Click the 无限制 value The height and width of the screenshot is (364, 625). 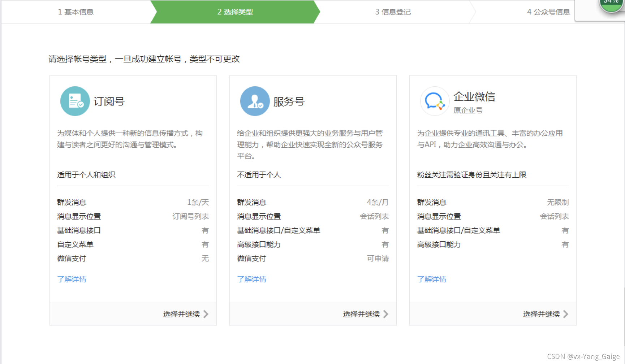pos(558,202)
